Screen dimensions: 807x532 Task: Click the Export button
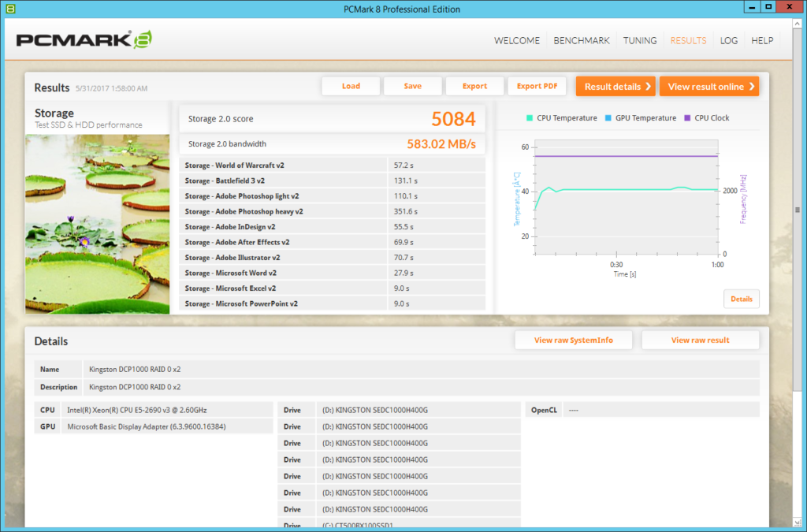[474, 87]
